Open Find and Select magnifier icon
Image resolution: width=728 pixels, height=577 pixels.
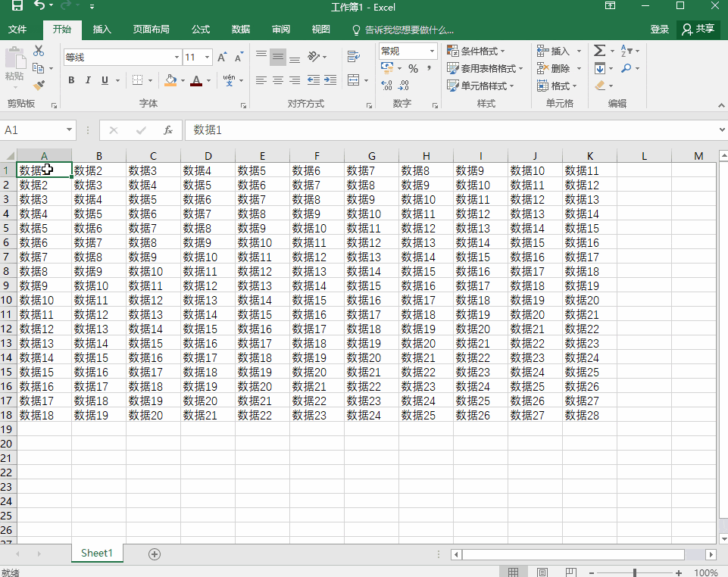626,69
